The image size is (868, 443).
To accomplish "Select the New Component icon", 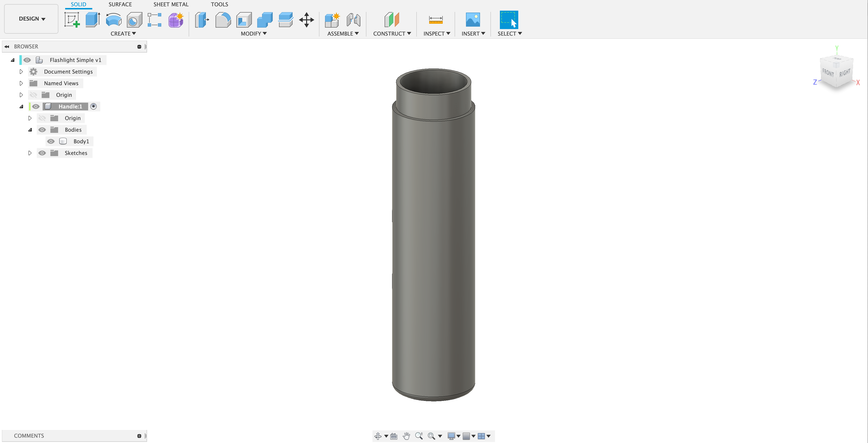I will click(x=332, y=20).
